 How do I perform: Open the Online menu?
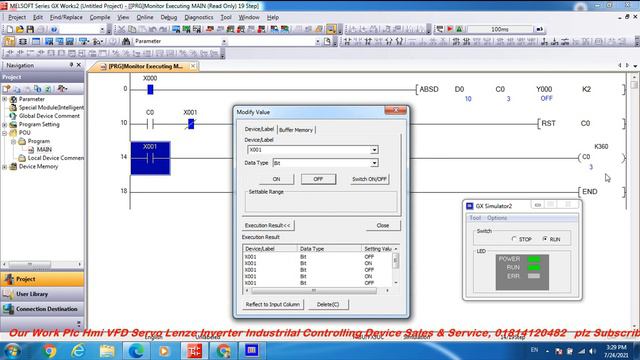(x=145, y=18)
